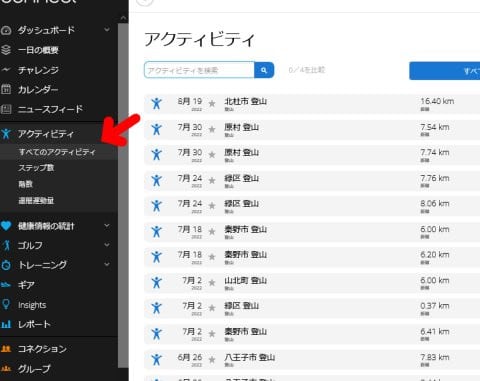Open the 山北町 登山 activity link

245,280
